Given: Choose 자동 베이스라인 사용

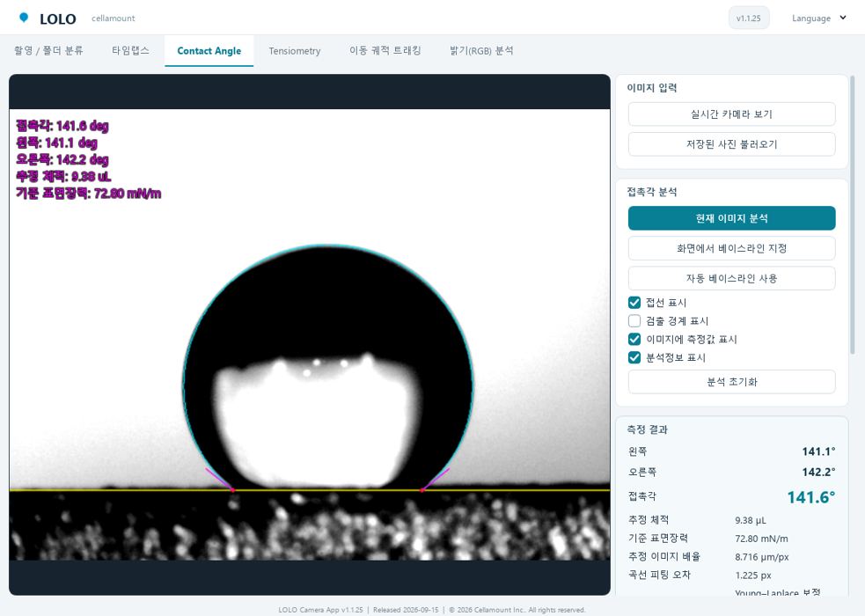Looking at the screenshot, I should (x=731, y=278).
